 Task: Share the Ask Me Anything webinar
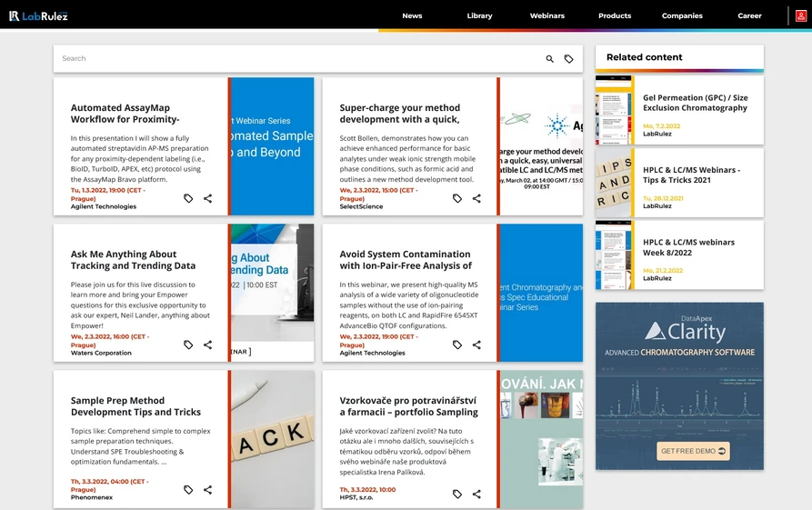[207, 345]
